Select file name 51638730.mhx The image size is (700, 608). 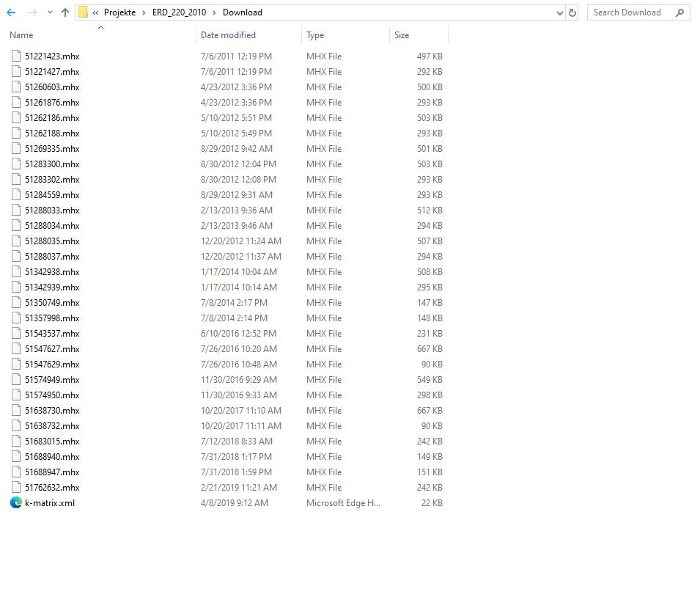(52, 411)
